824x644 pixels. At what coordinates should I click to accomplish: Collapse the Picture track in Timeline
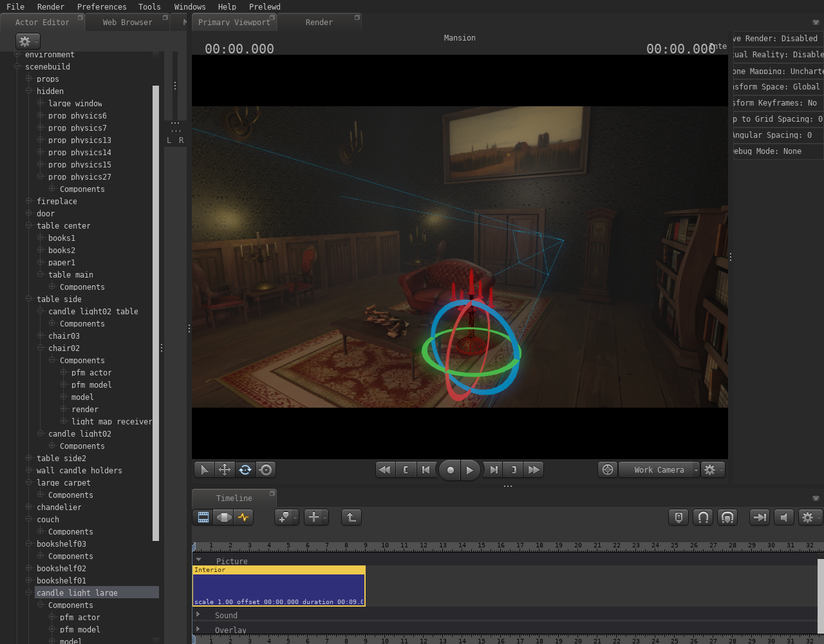pyautogui.click(x=198, y=560)
